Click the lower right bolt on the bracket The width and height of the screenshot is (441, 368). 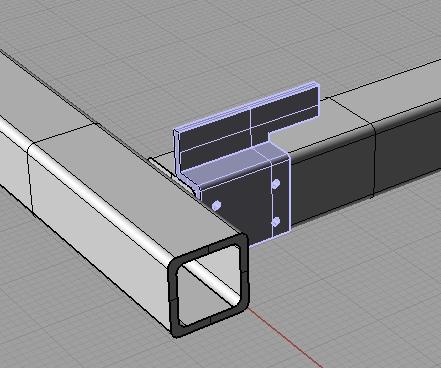click(276, 221)
